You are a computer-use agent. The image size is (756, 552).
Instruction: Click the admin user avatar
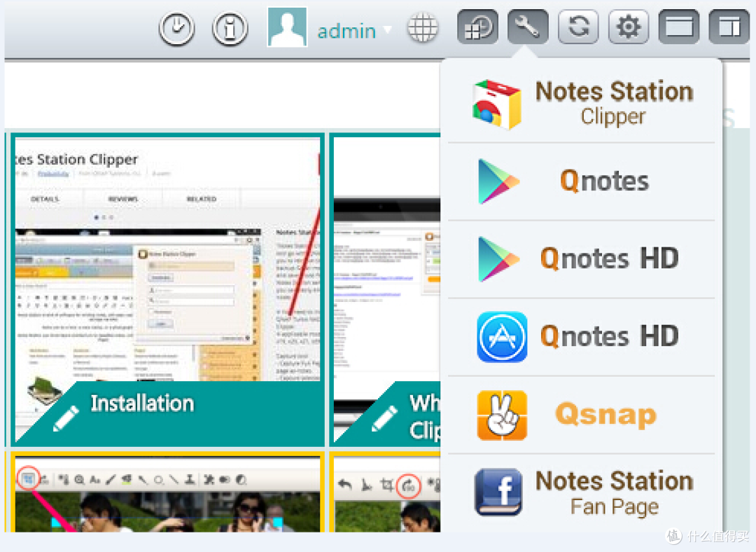pos(288,27)
